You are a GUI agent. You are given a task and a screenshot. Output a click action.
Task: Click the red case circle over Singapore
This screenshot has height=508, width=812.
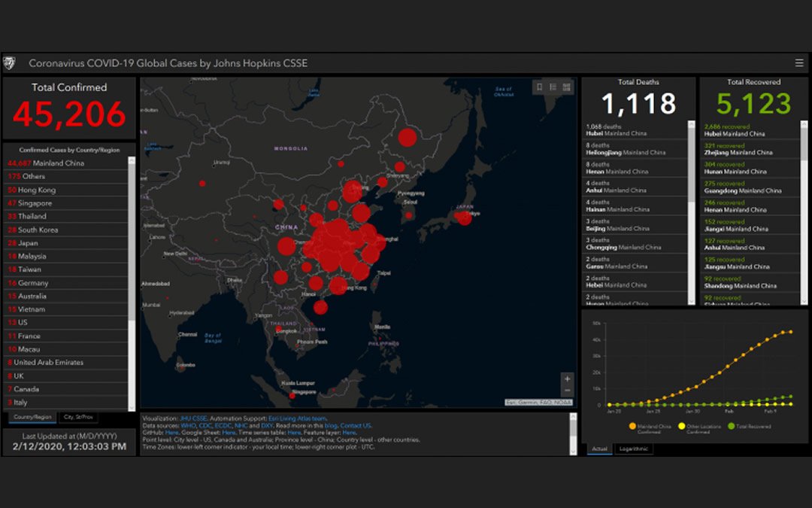[x=292, y=396]
